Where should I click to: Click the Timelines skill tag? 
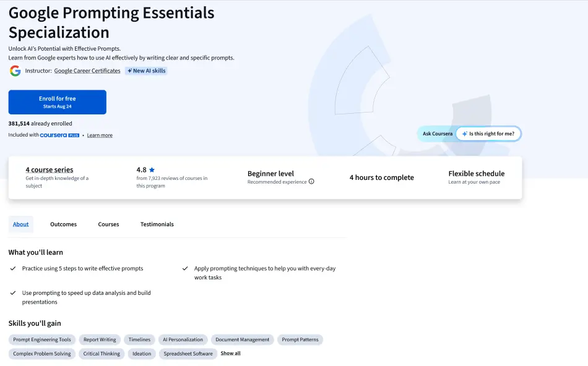click(x=139, y=340)
